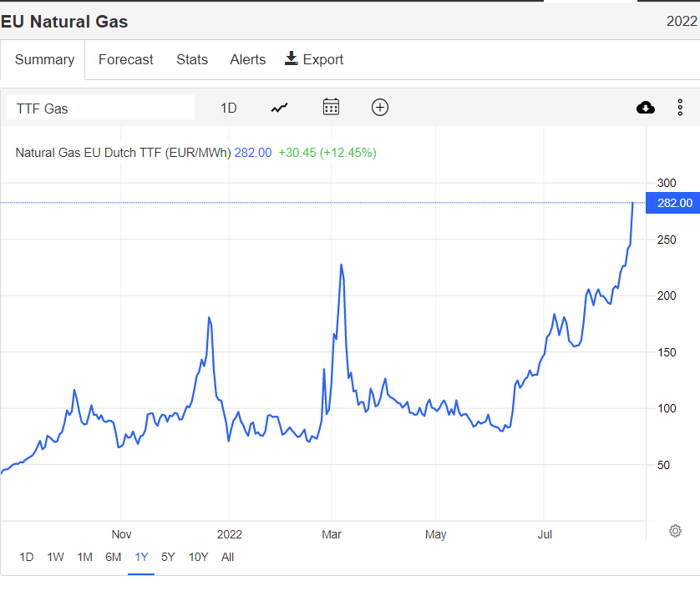This screenshot has height=591, width=700.
Task: Open the 1D interval dropdown
Action: coord(229,108)
